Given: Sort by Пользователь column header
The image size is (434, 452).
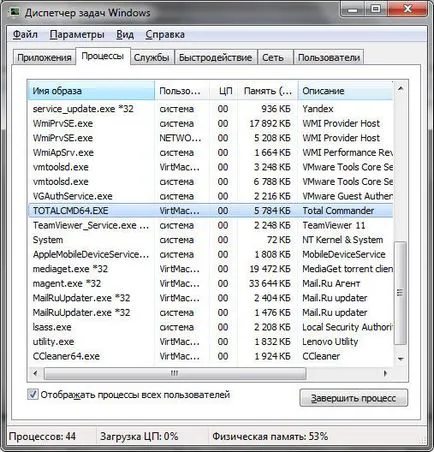Looking at the screenshot, I should coord(182,91).
